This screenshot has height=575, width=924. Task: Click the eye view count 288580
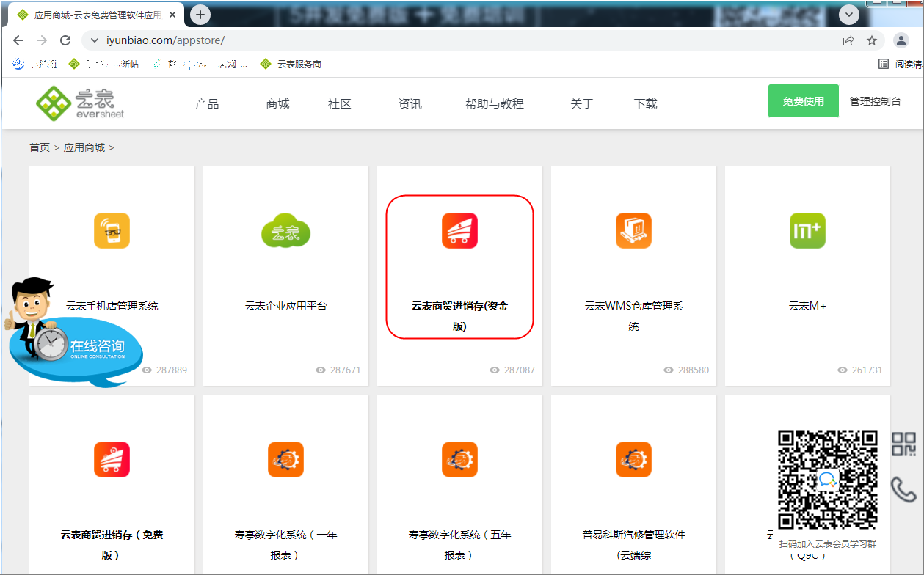(686, 370)
